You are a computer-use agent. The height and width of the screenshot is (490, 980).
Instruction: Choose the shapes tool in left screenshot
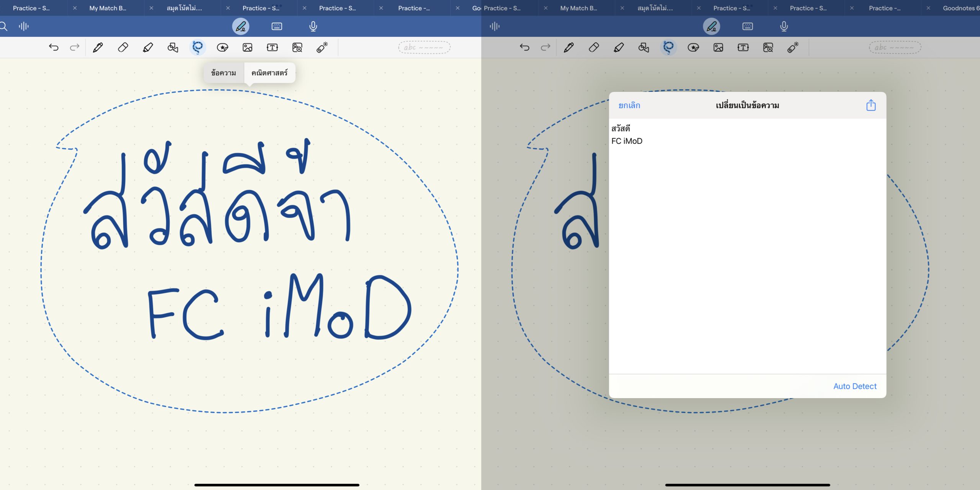[x=173, y=47]
